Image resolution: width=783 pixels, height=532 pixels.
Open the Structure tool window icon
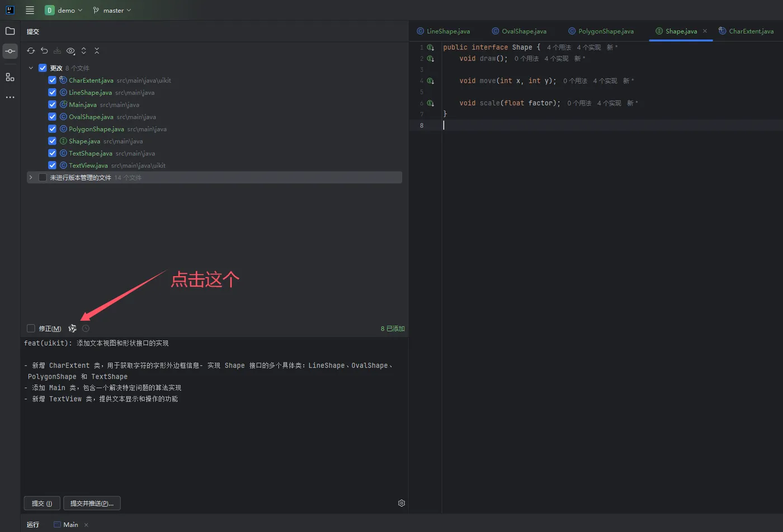10,77
